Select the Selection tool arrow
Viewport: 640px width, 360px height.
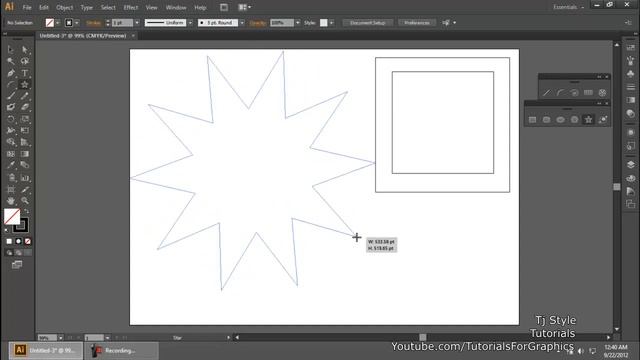coord(11,50)
